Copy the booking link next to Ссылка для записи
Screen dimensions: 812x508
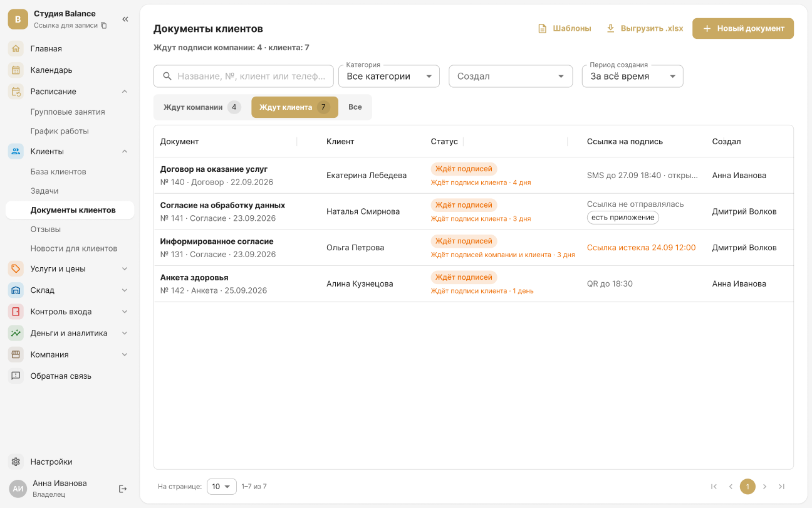104,26
